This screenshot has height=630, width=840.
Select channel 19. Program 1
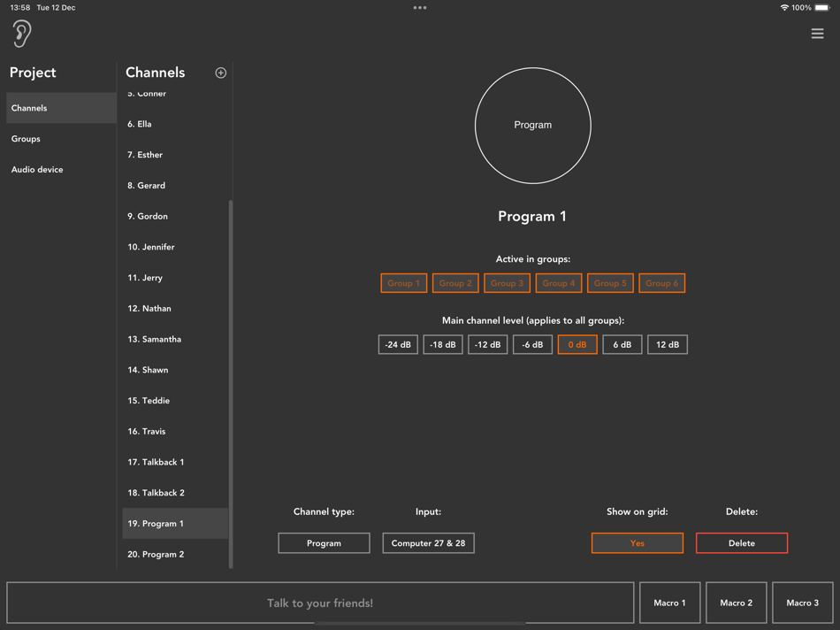point(175,523)
